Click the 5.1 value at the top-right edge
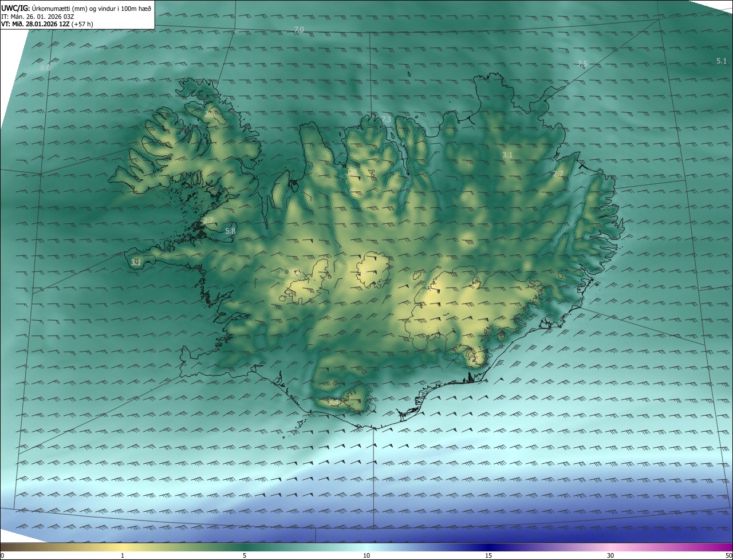733x560 pixels. coord(722,61)
